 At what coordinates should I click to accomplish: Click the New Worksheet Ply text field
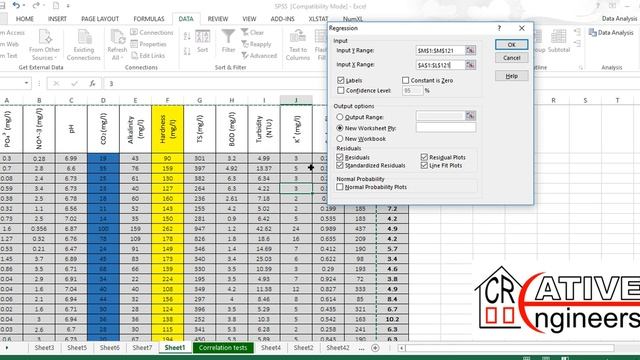tap(446, 128)
